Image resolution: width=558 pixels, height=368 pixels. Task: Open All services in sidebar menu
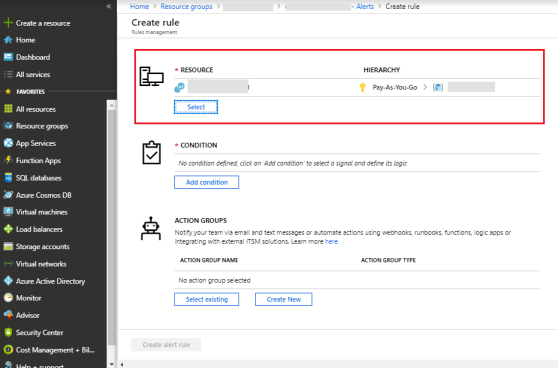[33, 74]
